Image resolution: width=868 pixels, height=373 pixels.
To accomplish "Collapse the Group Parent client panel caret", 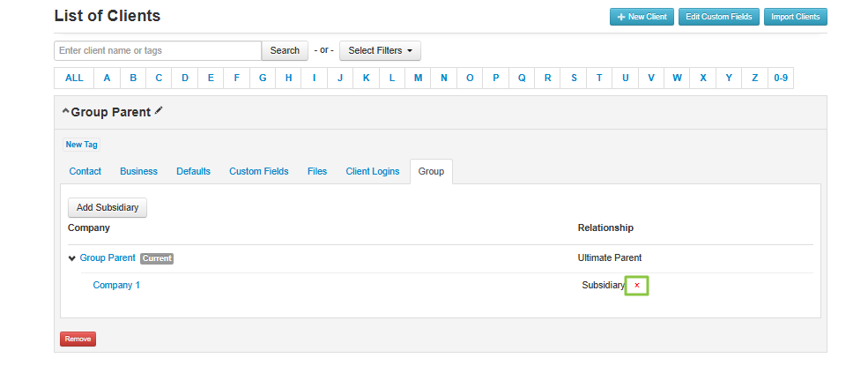I will pos(65,112).
